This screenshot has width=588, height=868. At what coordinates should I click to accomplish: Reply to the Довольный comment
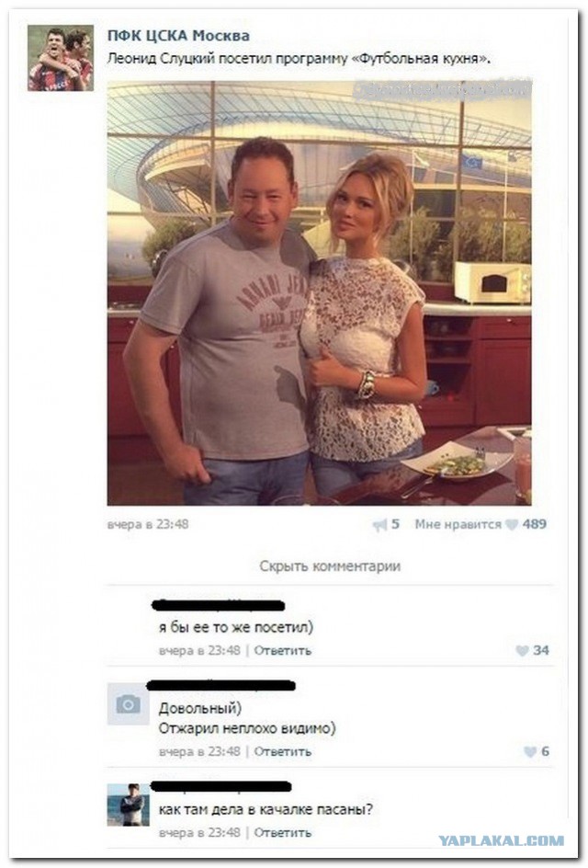tap(283, 752)
